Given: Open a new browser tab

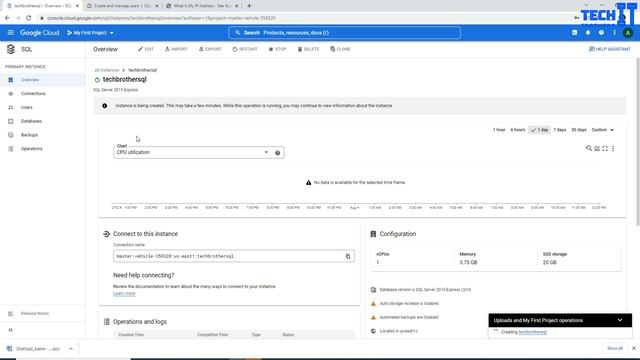Looking at the screenshot, I should [249, 6].
